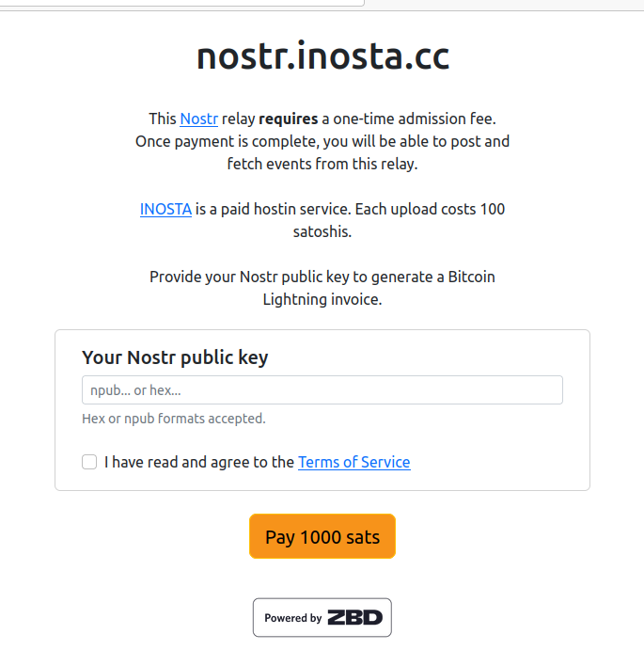Click the "Powered by" badge text
Screen dimensions: 644x650
coord(292,618)
